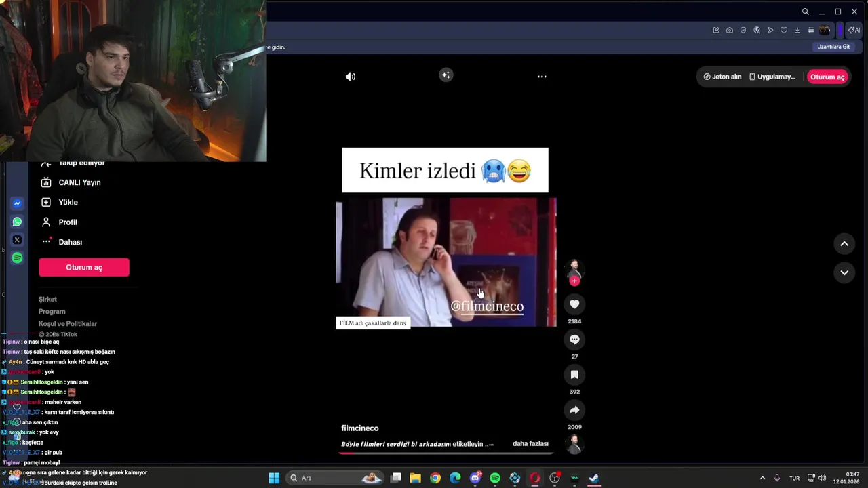868x488 pixels.
Task: Open Spotify from the browser sidebar
Action: (x=17, y=258)
